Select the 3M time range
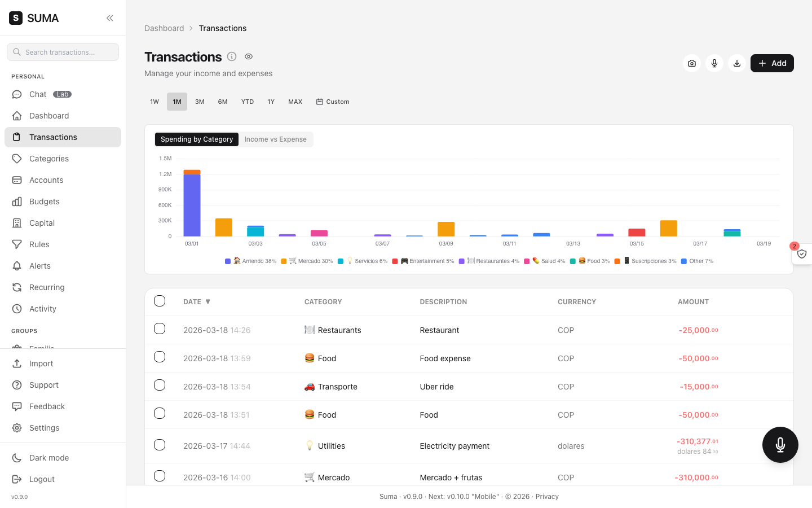The image size is (812, 508). coord(200,102)
